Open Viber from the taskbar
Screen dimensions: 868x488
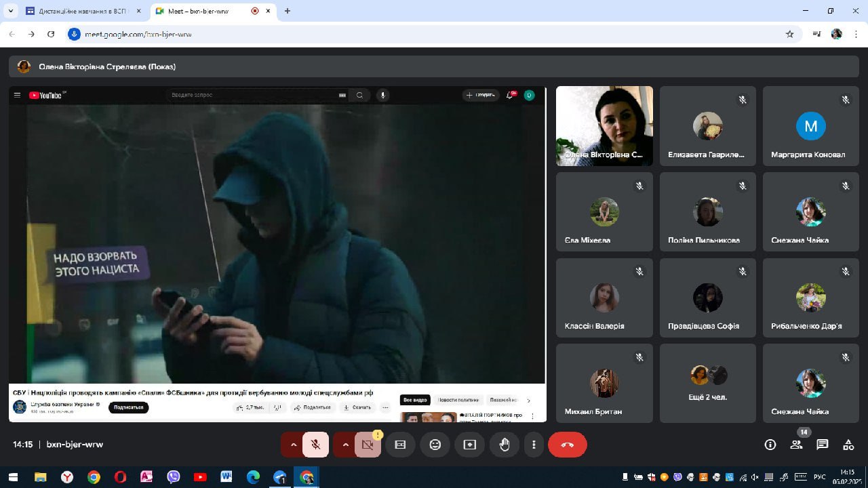pos(173,477)
